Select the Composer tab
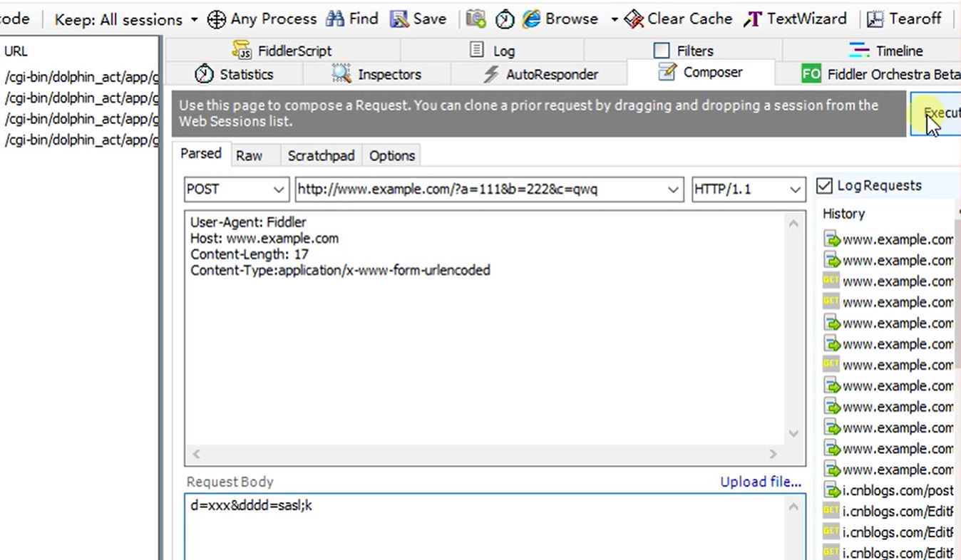 tap(700, 73)
